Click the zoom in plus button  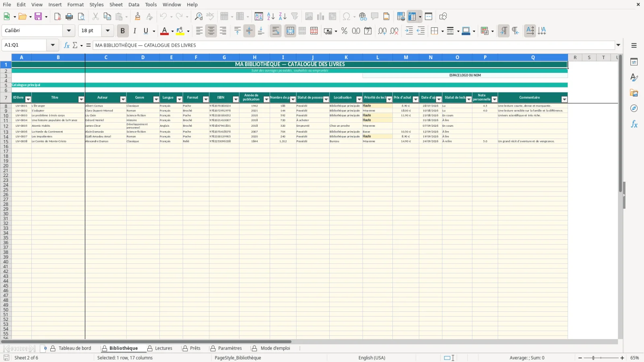[622, 358]
